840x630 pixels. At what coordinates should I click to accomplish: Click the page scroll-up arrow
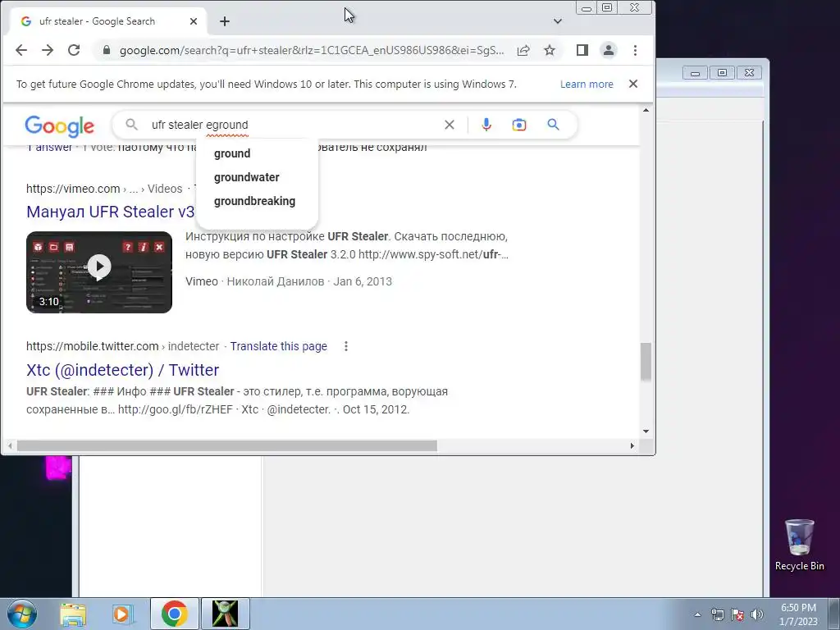(x=646, y=111)
